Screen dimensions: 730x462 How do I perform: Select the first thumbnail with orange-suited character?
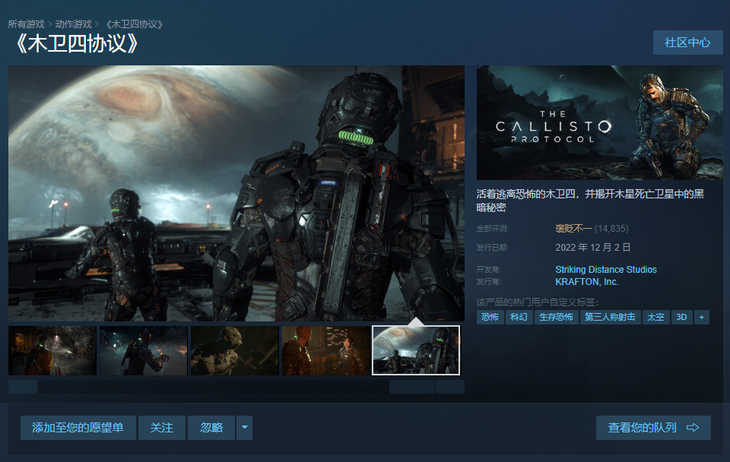[x=52, y=350]
